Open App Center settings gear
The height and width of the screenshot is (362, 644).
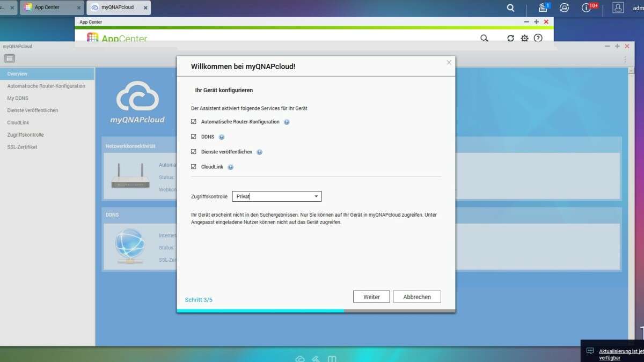click(x=524, y=38)
